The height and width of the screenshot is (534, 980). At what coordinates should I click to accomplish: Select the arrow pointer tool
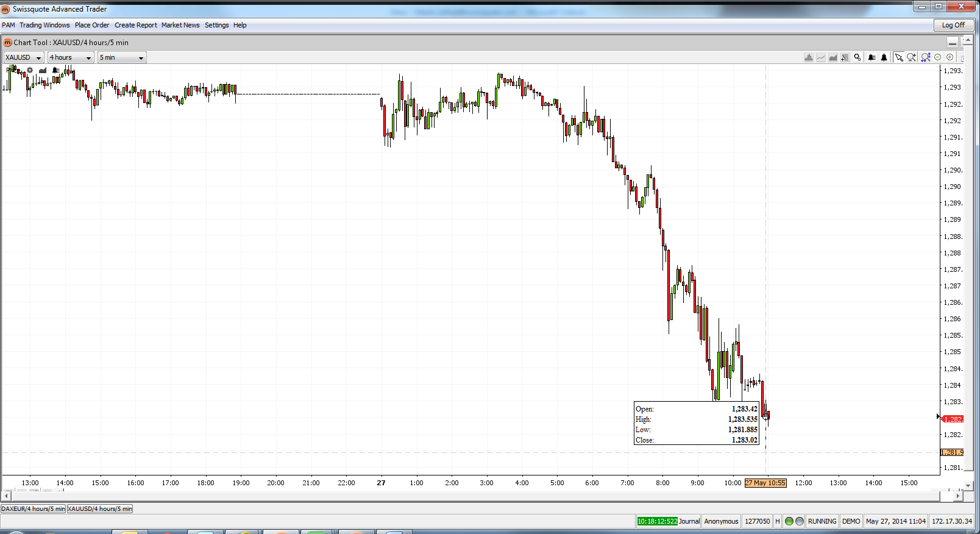tap(899, 57)
